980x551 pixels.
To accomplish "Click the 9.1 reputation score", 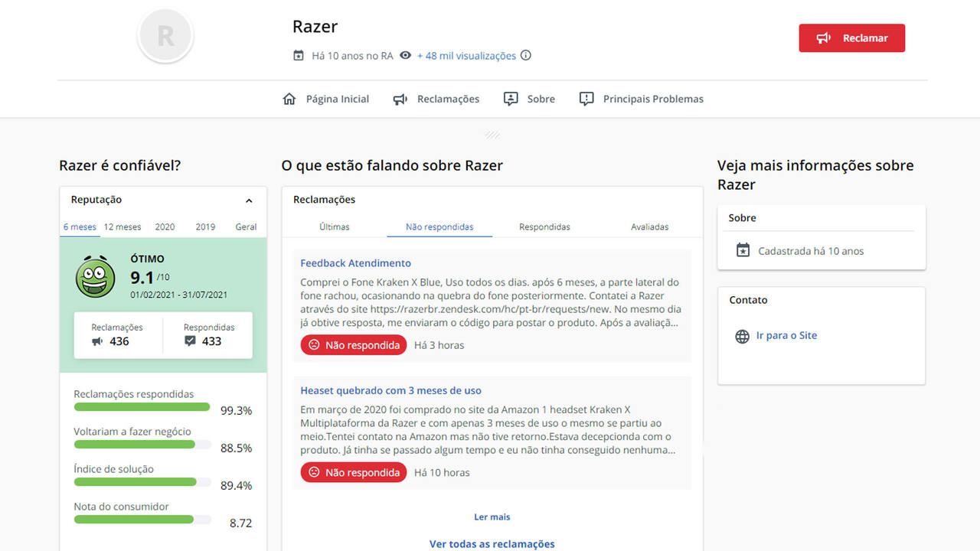I will pos(142,277).
